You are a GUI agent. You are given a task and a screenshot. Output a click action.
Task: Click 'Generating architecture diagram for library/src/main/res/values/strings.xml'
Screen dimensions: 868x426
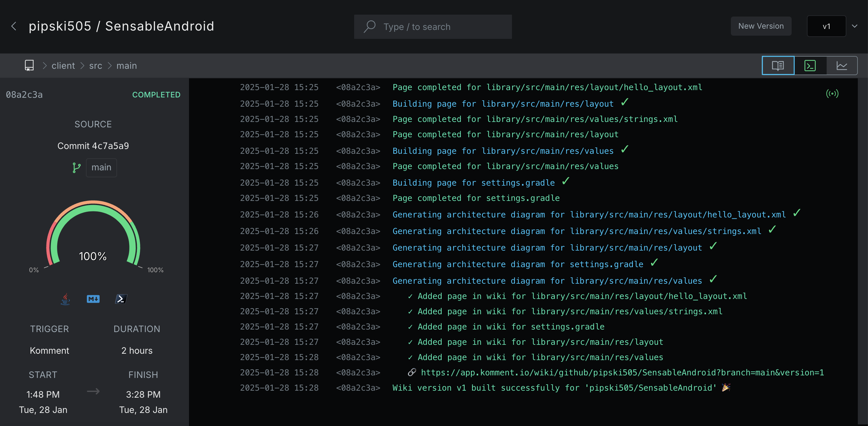coord(577,231)
